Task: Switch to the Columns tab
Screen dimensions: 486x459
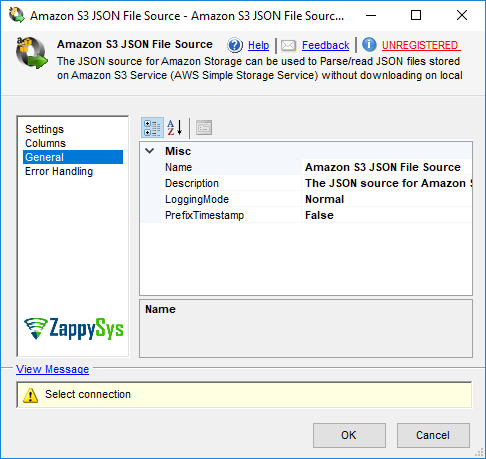Action: pyautogui.click(x=45, y=143)
